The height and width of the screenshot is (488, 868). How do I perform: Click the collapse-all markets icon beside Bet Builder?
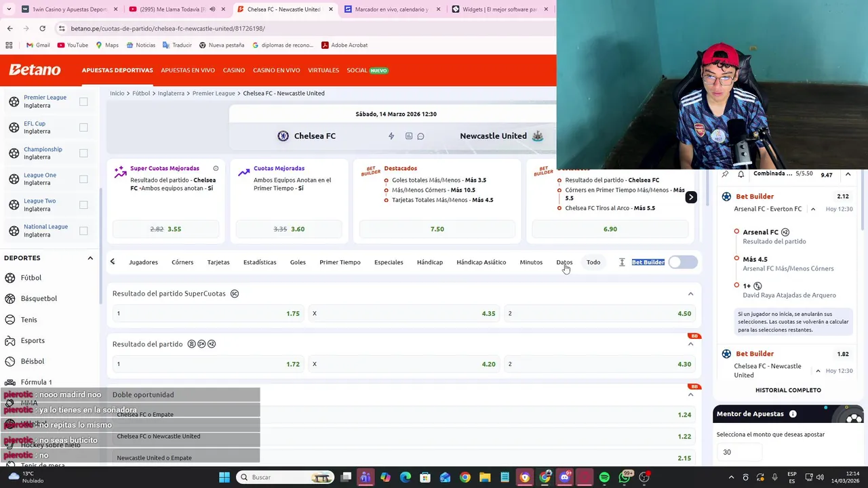click(622, 262)
